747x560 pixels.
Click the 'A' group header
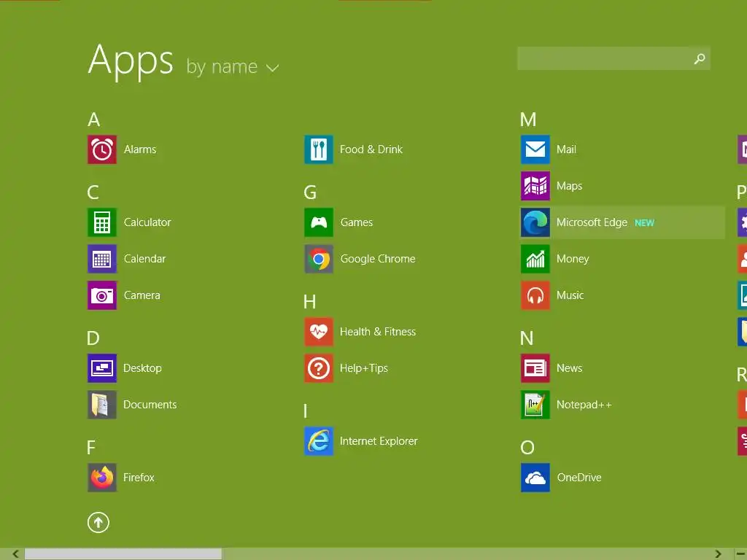(x=94, y=120)
